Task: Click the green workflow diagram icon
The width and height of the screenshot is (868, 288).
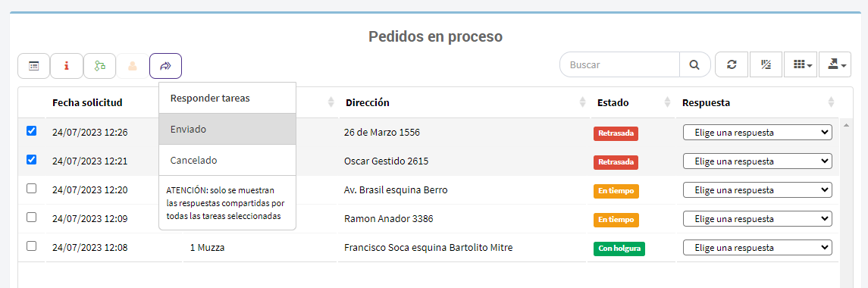Action: [99, 66]
